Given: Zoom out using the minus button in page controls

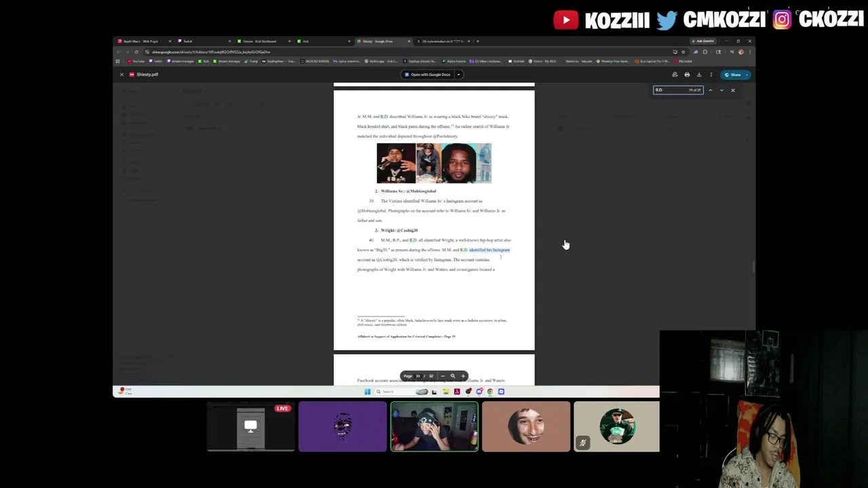Looking at the screenshot, I should (x=443, y=376).
